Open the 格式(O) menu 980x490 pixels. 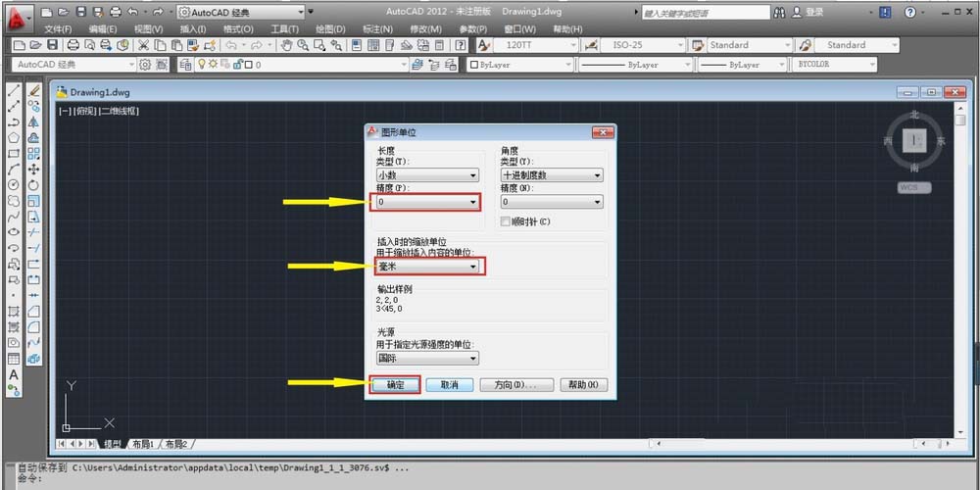(x=239, y=29)
